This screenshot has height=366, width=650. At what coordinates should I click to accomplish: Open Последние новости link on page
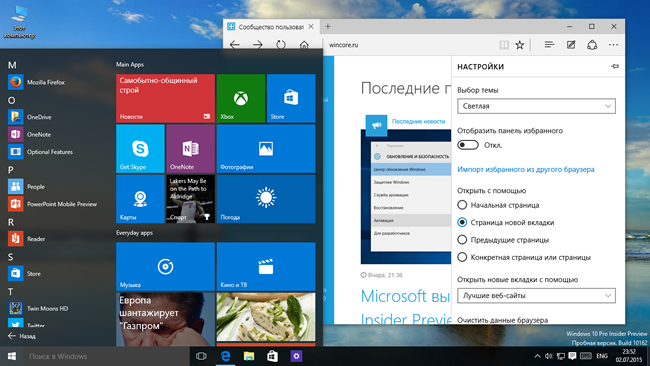point(418,121)
